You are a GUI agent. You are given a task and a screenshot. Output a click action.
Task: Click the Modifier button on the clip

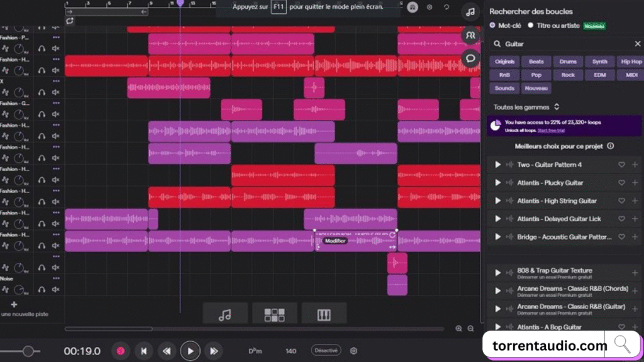[x=335, y=241]
